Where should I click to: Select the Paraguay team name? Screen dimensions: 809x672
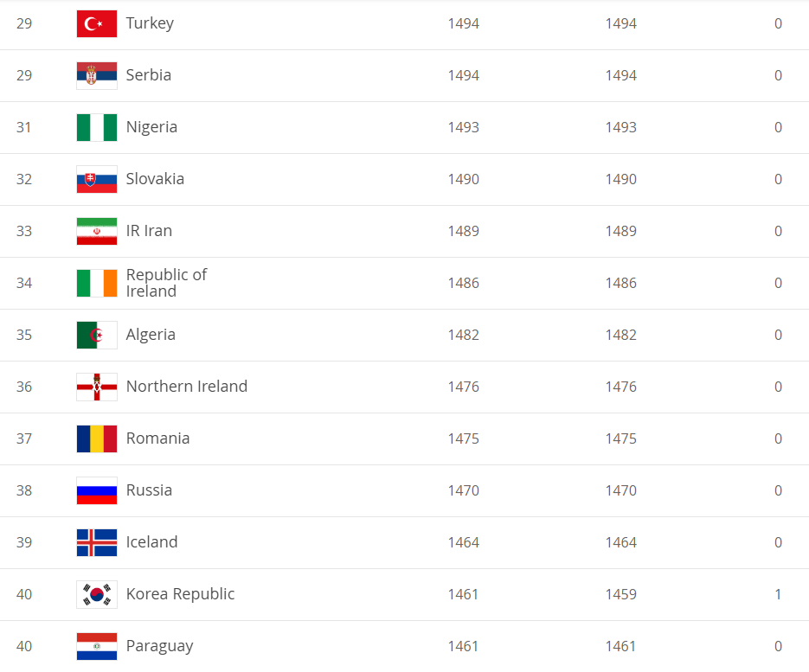pyautogui.click(x=161, y=646)
